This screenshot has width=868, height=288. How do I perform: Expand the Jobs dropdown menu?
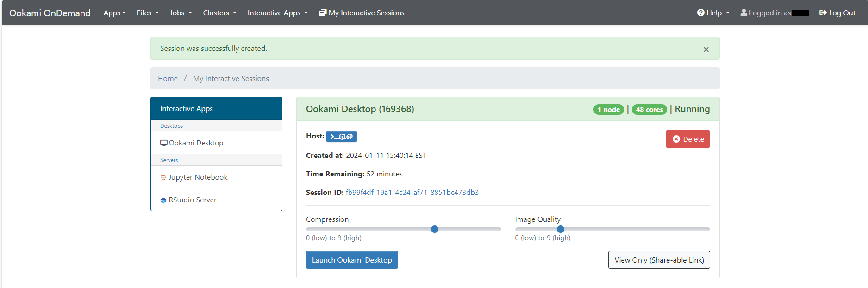click(x=181, y=13)
